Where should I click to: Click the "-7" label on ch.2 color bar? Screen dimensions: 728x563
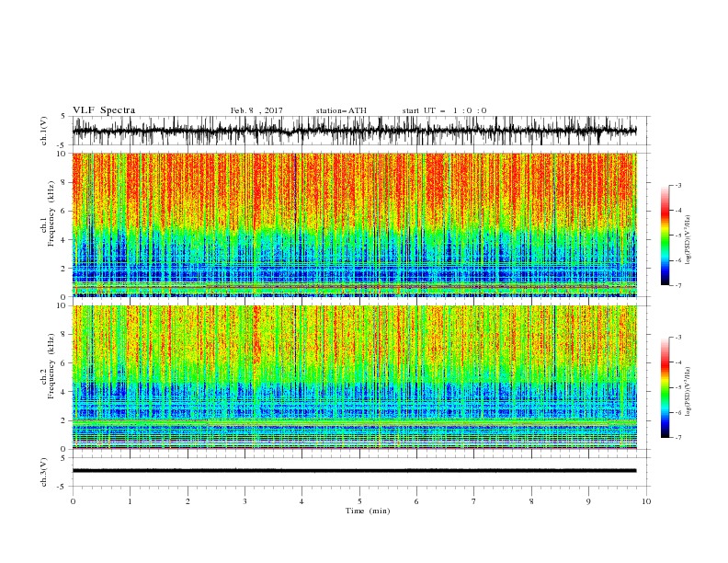coord(678,438)
